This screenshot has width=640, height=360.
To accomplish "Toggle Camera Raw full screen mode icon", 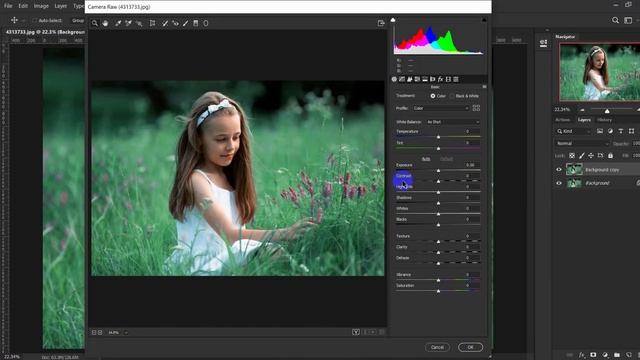I will click(381, 23).
